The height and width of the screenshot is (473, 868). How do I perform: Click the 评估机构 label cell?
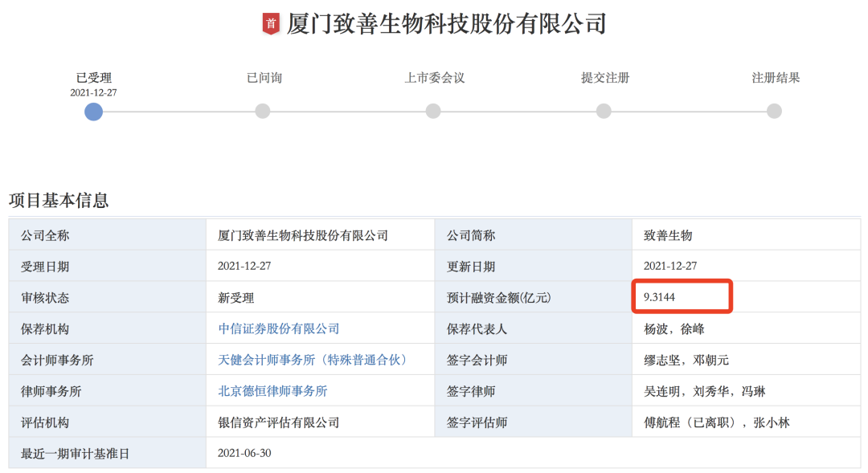[108, 422]
